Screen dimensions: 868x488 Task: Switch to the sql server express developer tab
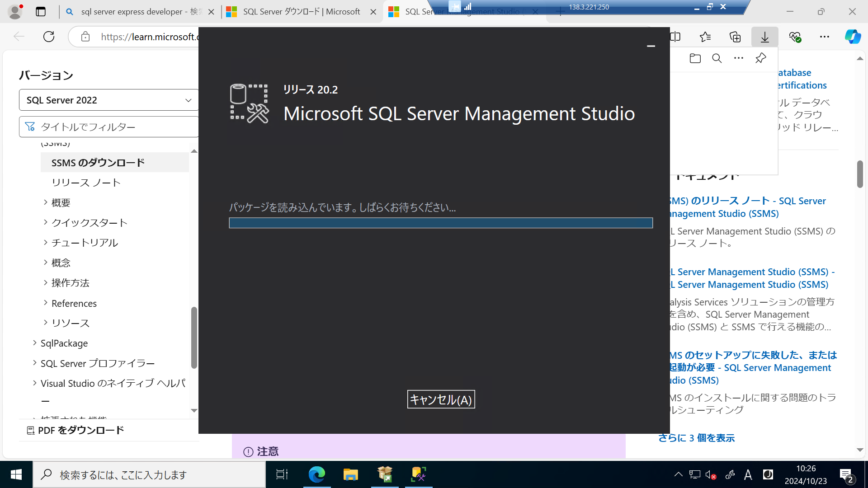tap(136, 12)
